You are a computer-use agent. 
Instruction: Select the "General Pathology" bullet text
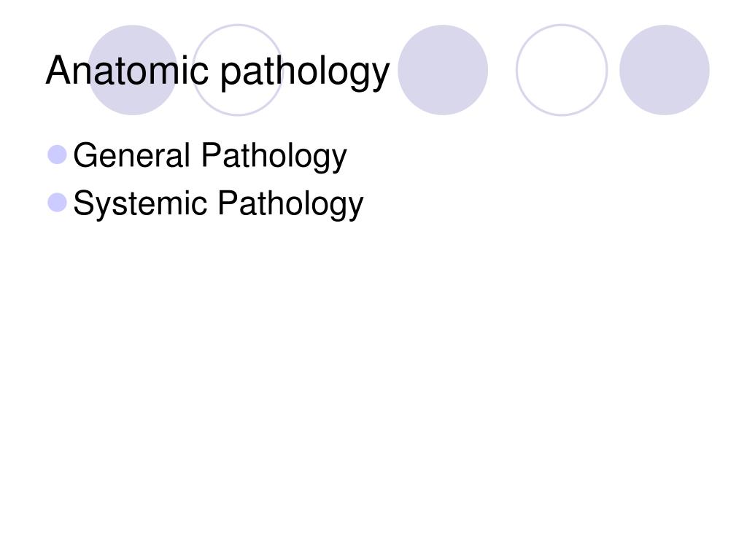pos(210,156)
